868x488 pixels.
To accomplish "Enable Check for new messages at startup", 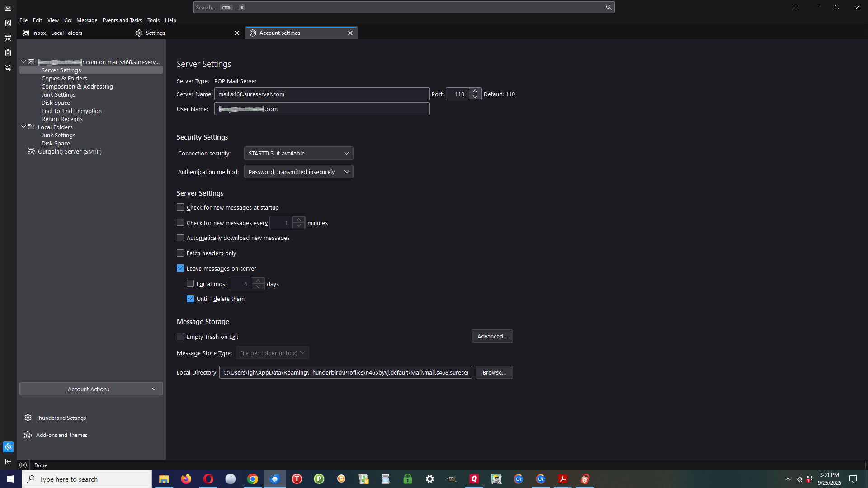I will 180,207.
